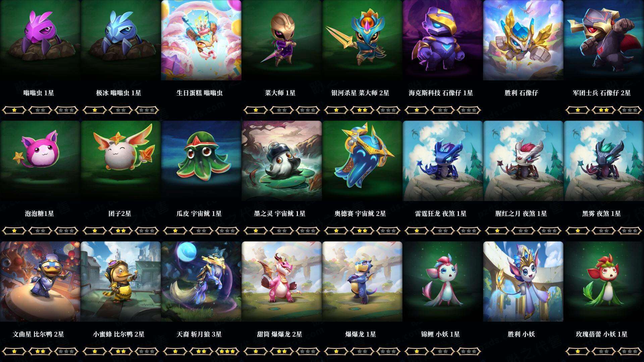Pick the 甜筒 爆爆龙 pink dragon
This screenshot has width=644, height=362.
[x=282, y=282]
